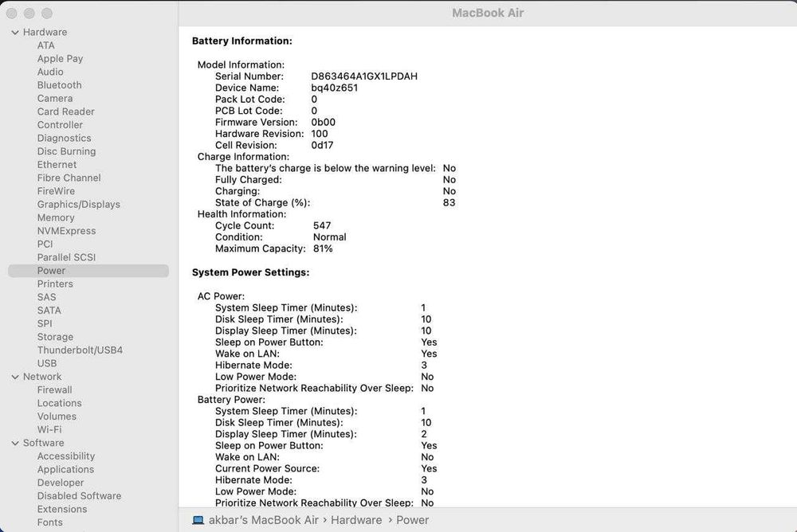Select Card Reader in the sidebar
The width and height of the screenshot is (797, 532).
65,111
